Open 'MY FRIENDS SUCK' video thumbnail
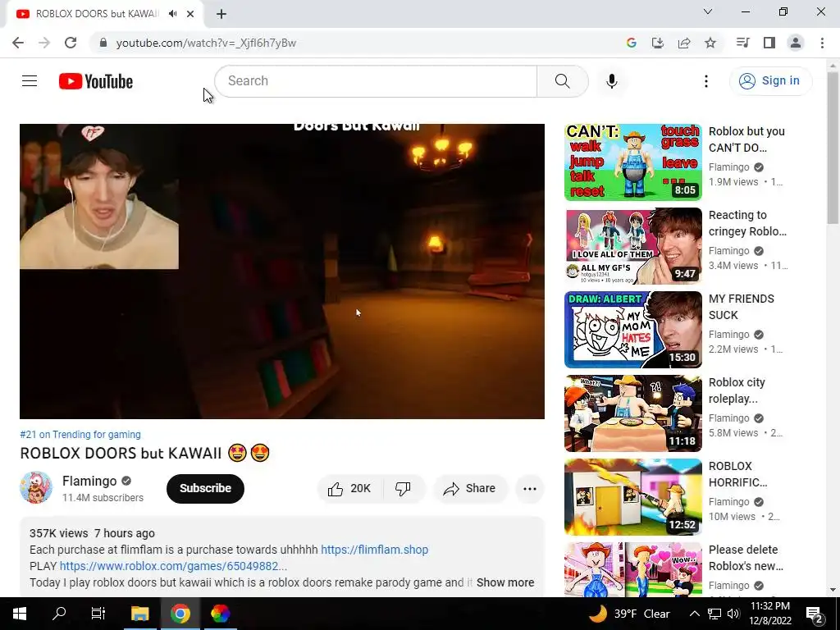Image resolution: width=840 pixels, height=630 pixels. 632,330
